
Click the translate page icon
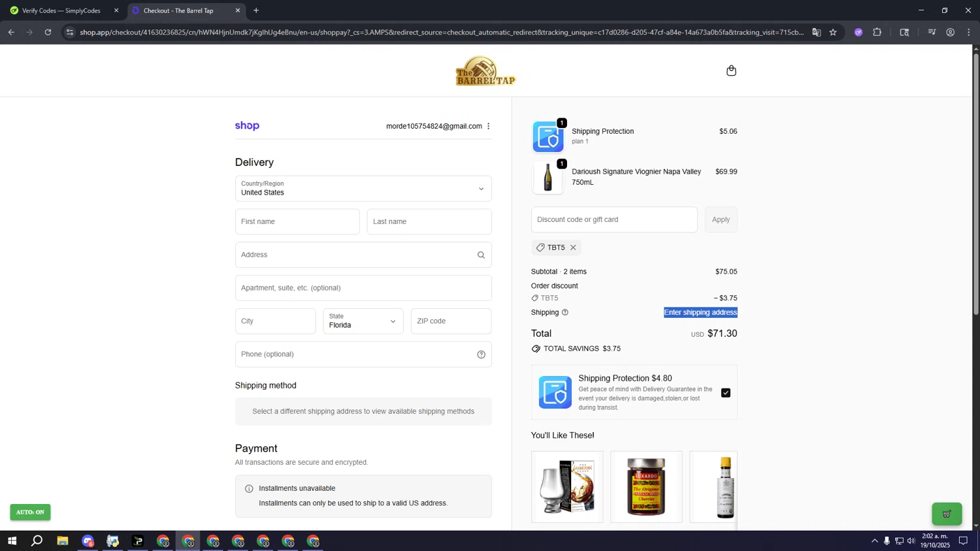click(816, 32)
